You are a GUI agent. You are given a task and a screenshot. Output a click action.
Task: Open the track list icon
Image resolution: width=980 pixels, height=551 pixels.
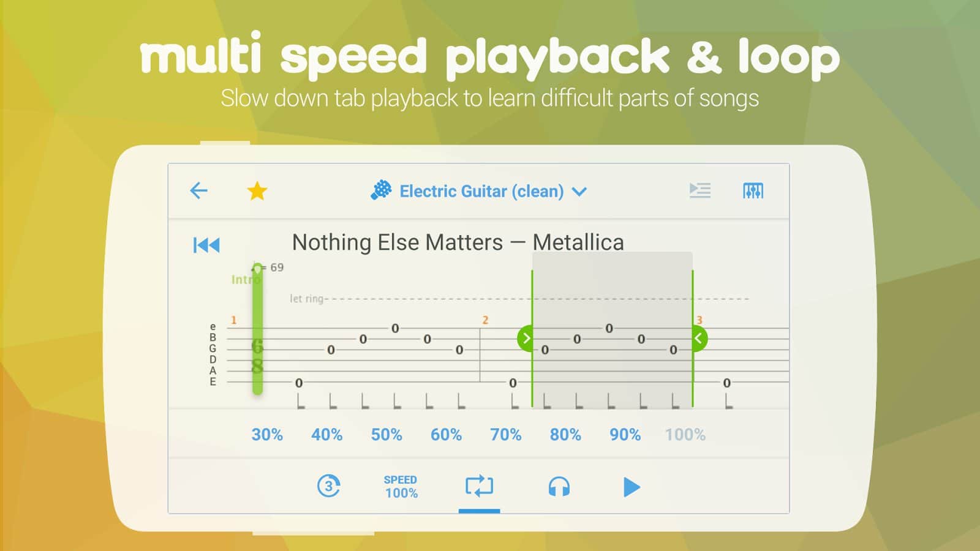point(700,191)
